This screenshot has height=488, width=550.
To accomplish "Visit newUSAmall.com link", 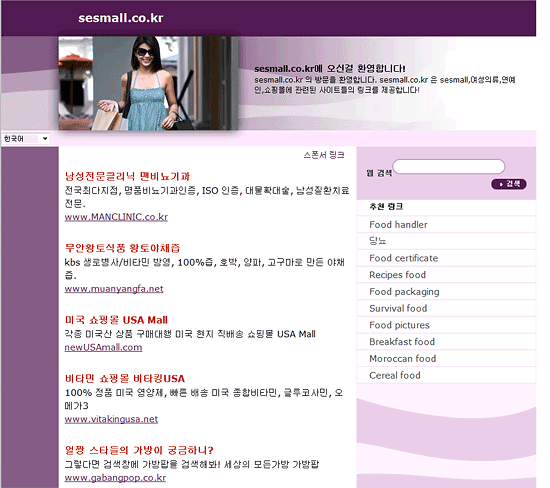I will tap(103, 347).
